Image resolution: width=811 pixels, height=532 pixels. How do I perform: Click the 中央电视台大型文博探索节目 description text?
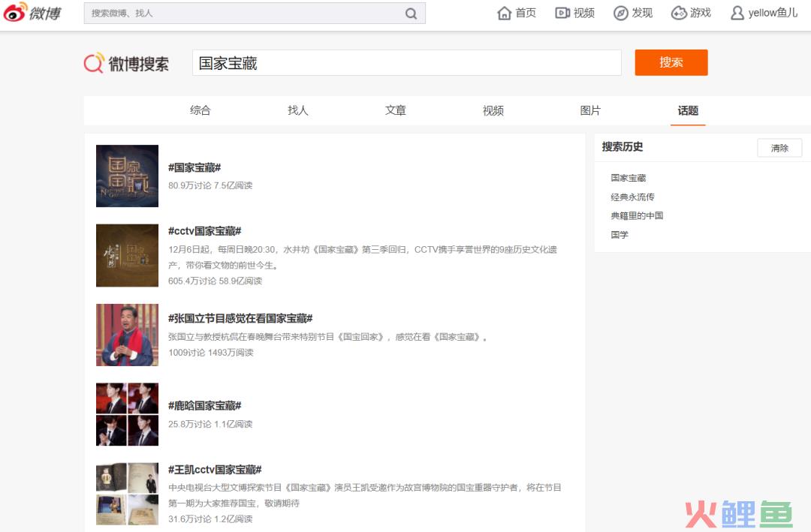[365, 495]
